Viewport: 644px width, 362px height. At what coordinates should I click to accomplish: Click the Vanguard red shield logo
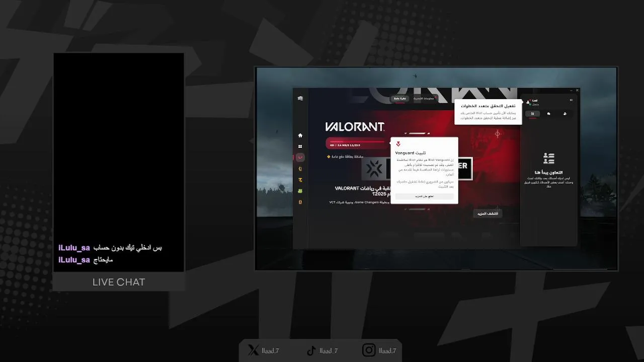click(x=398, y=144)
